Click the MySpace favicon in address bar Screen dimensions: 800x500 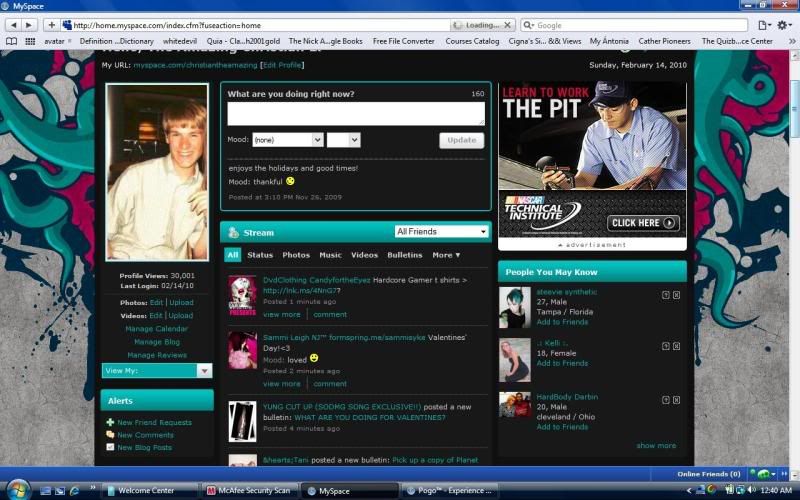[66, 25]
